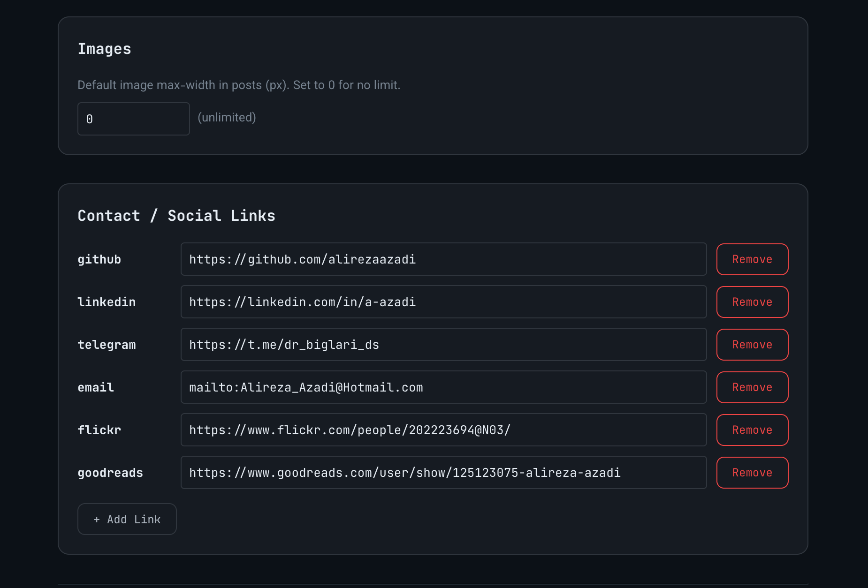
Task: Remove the flickr link
Action: (752, 430)
